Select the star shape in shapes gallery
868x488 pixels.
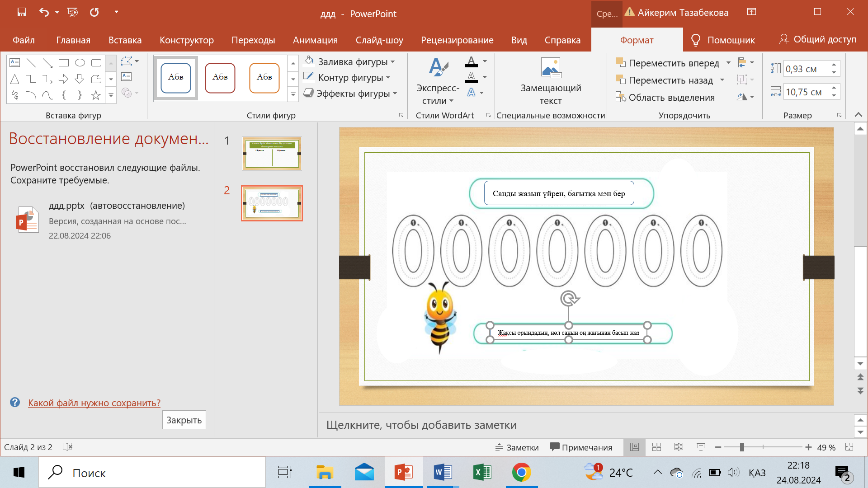tap(96, 95)
